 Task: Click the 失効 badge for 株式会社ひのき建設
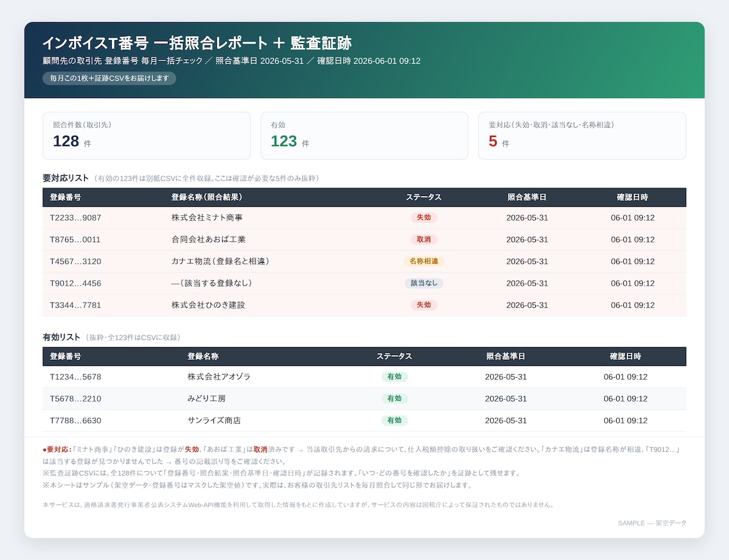[424, 305]
